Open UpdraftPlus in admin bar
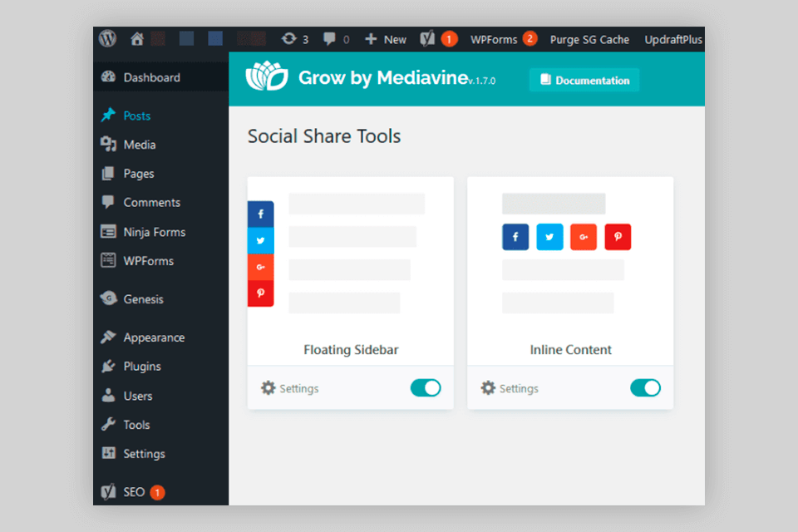 pyautogui.click(x=673, y=39)
